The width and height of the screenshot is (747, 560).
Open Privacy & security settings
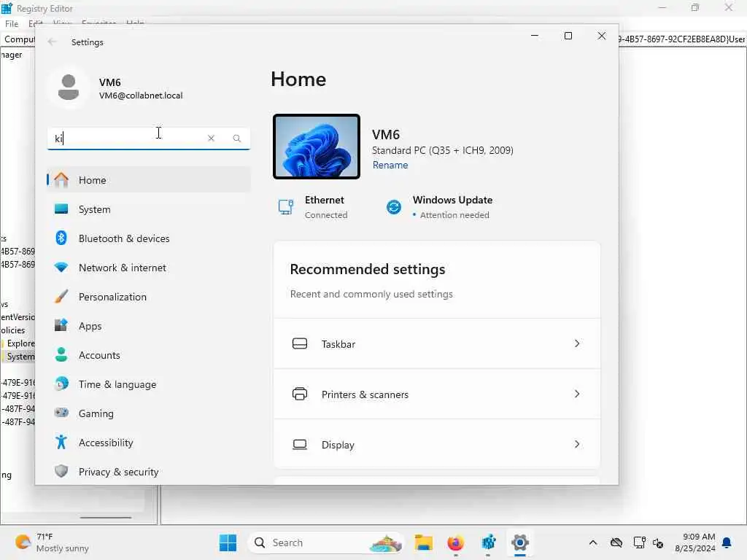[x=149, y=472]
